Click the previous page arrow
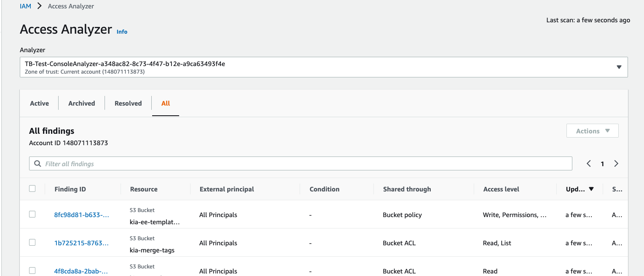The width and height of the screenshot is (644, 276). coord(588,164)
